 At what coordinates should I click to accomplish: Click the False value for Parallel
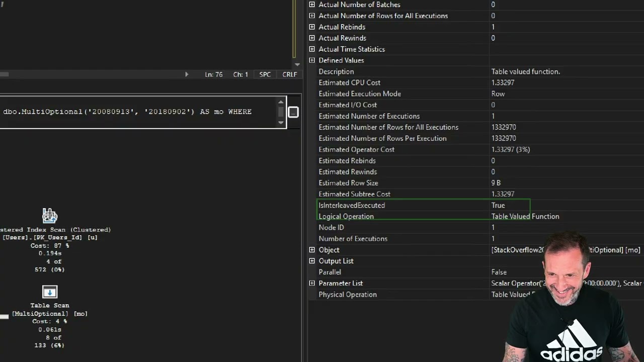coord(499,272)
